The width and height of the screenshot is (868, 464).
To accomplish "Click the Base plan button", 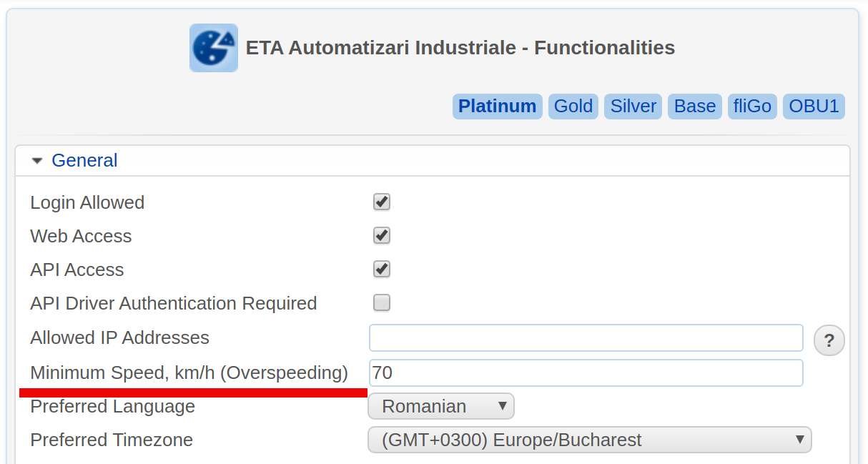I will tap(694, 106).
